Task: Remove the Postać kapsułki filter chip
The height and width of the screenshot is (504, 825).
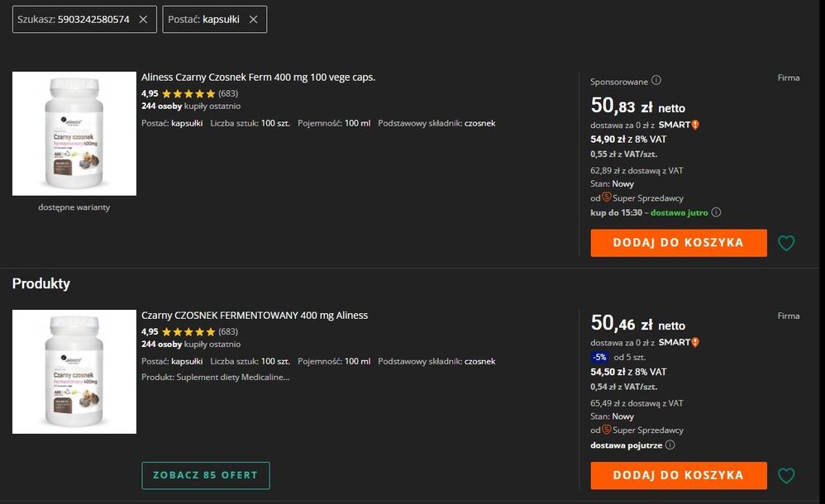Action: (x=253, y=19)
